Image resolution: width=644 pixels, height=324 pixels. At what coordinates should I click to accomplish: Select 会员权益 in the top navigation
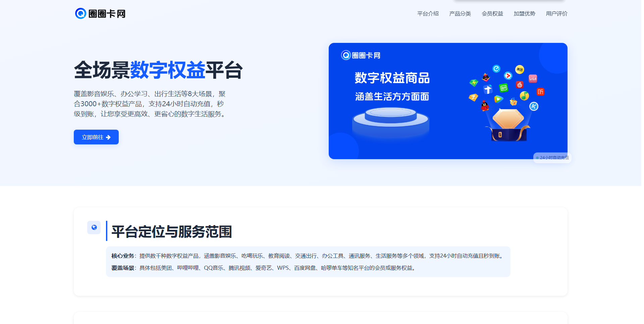[x=492, y=14]
